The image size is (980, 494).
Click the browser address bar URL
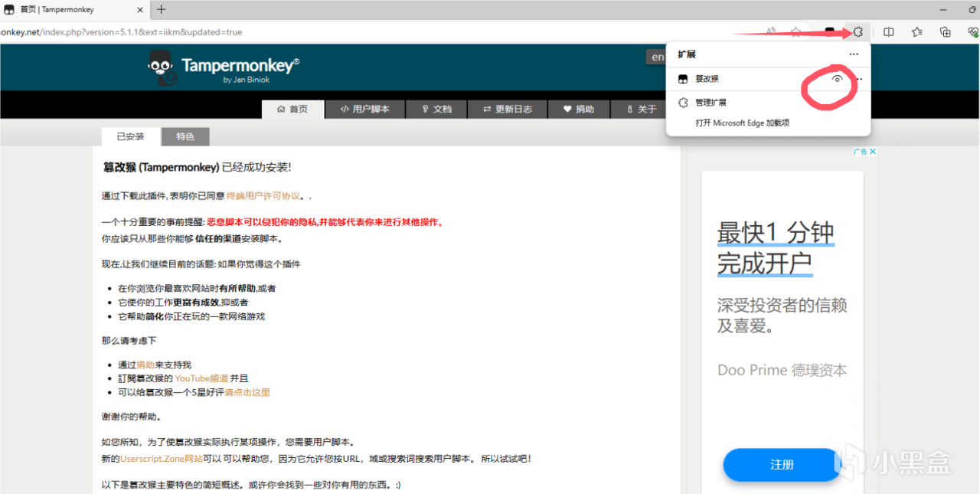121,32
